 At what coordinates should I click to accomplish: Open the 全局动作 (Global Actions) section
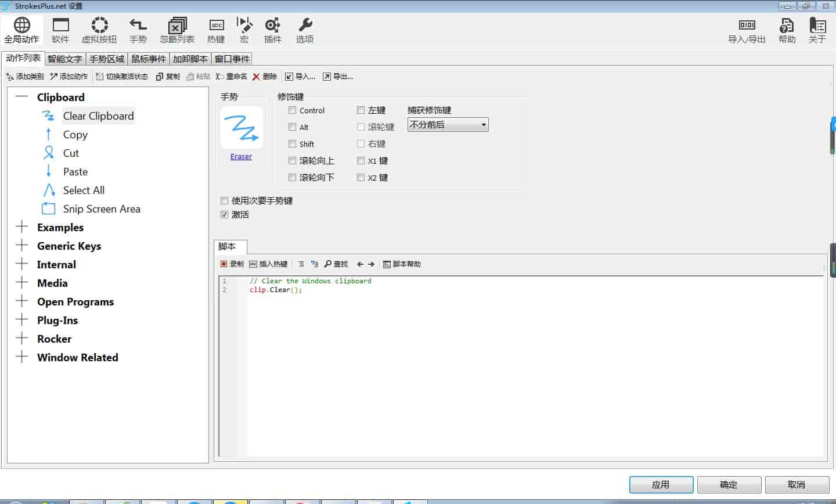click(22, 30)
